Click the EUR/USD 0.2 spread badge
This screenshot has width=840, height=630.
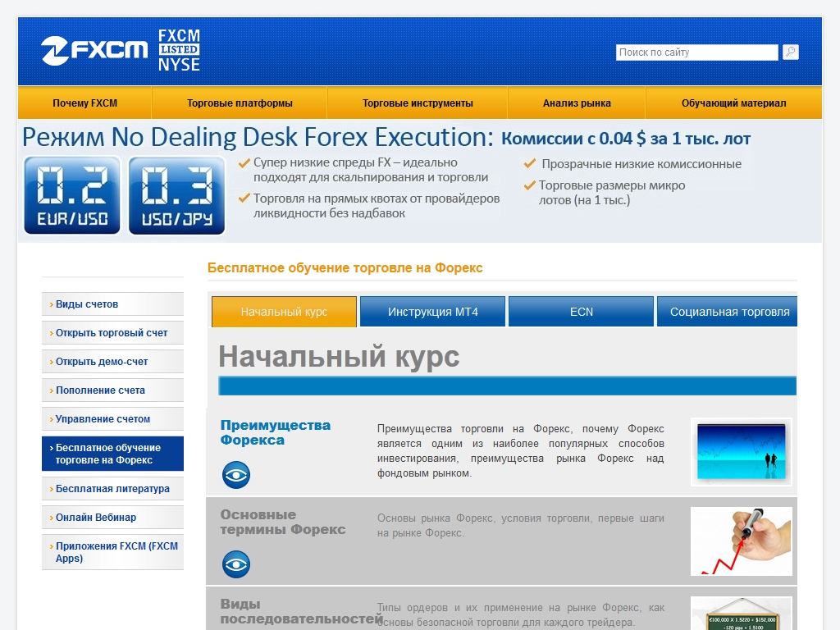point(72,196)
